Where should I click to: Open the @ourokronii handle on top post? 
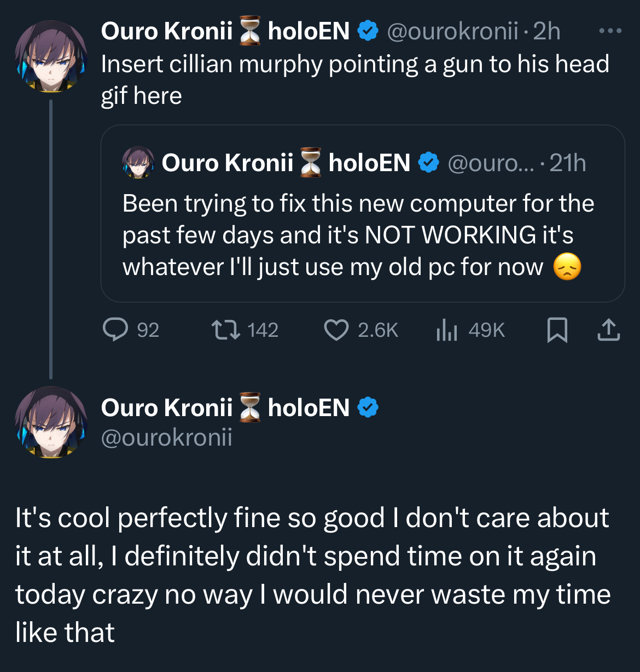click(452, 31)
